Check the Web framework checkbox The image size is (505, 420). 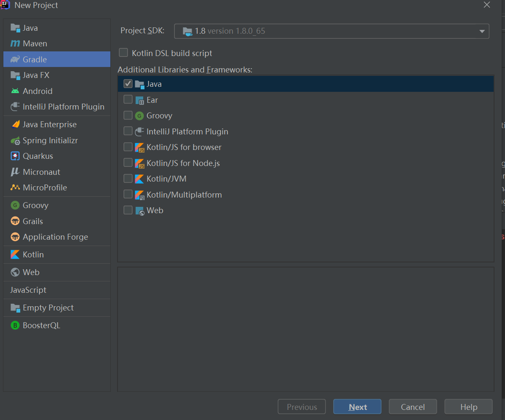pyautogui.click(x=128, y=210)
